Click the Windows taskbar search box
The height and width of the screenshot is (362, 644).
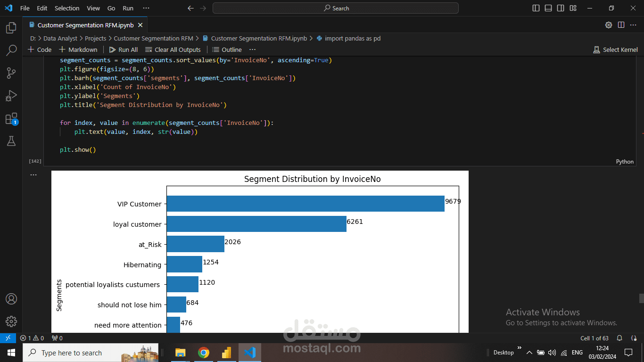coord(71,353)
